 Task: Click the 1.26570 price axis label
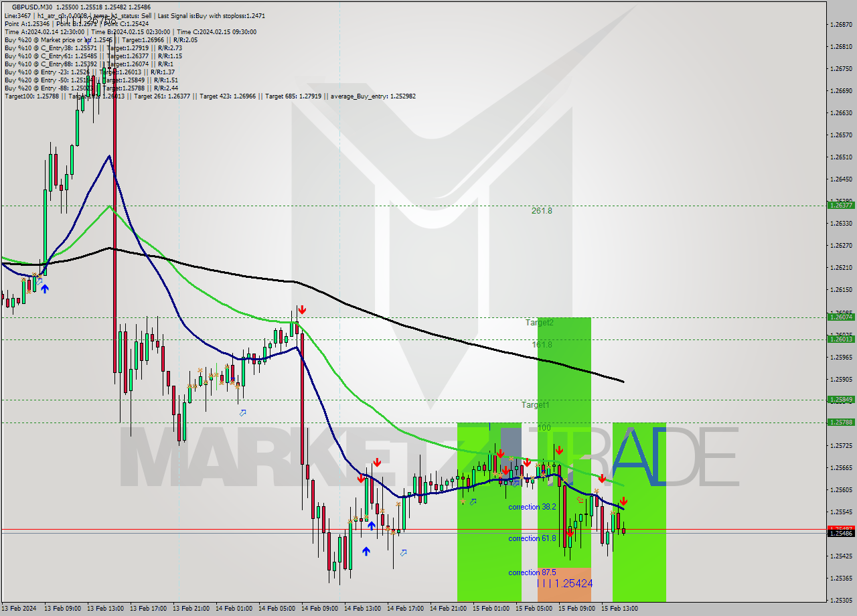click(841, 135)
